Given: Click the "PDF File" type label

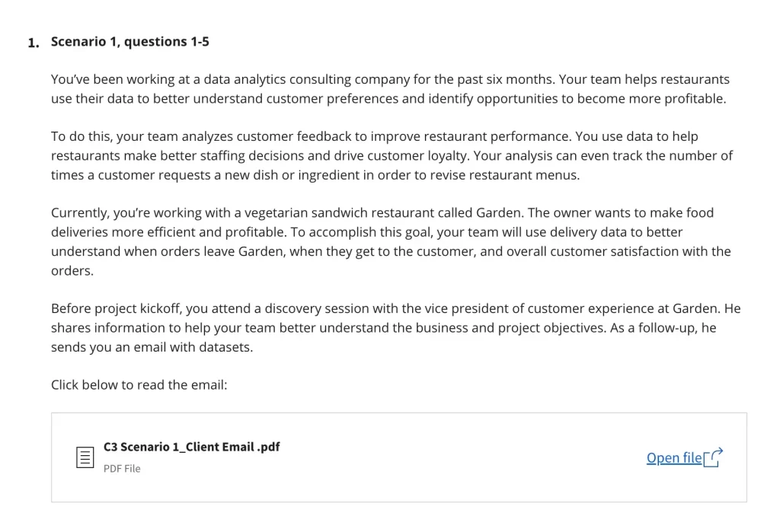Looking at the screenshot, I should [x=122, y=469].
